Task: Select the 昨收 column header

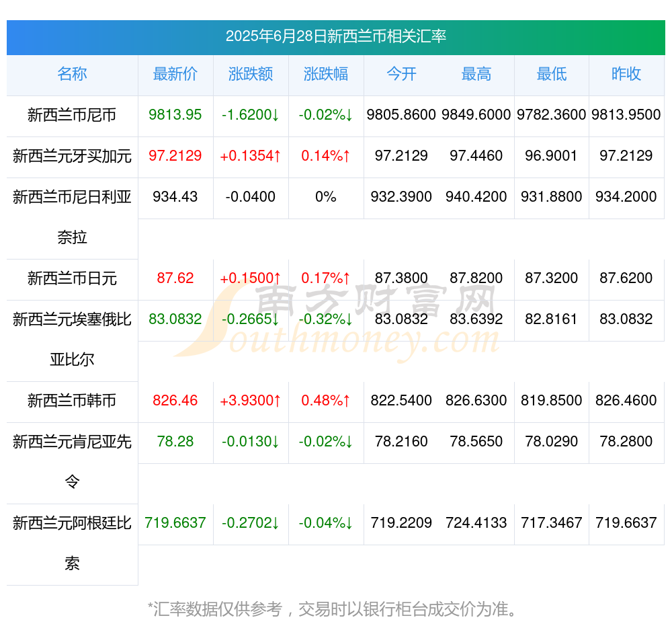Action: pos(626,74)
